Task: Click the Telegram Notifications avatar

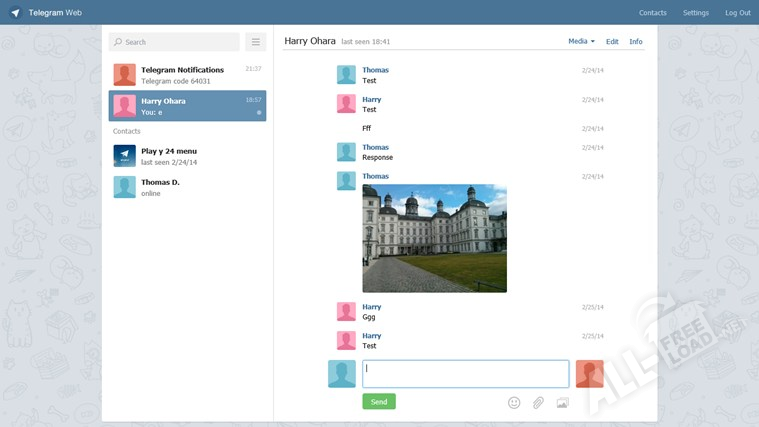Action: (x=124, y=75)
